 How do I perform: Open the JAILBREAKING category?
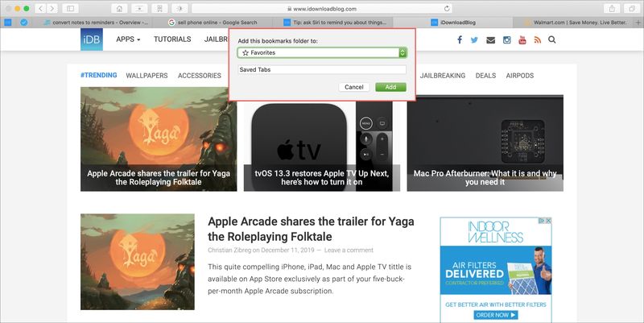(x=443, y=76)
